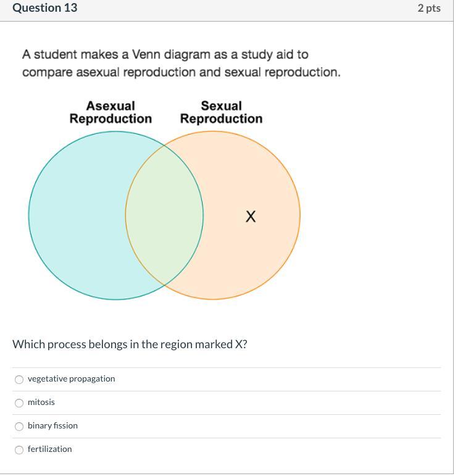The image size is (463, 476).
Task: Click the 'Sexual Reproduction' diagram title
Action: pos(221,112)
